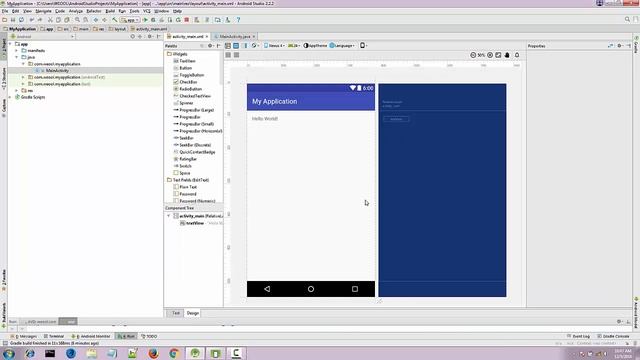Viewport: 640px width, 360px height.
Task: Show the Design surface view icon
Action: 228,46
